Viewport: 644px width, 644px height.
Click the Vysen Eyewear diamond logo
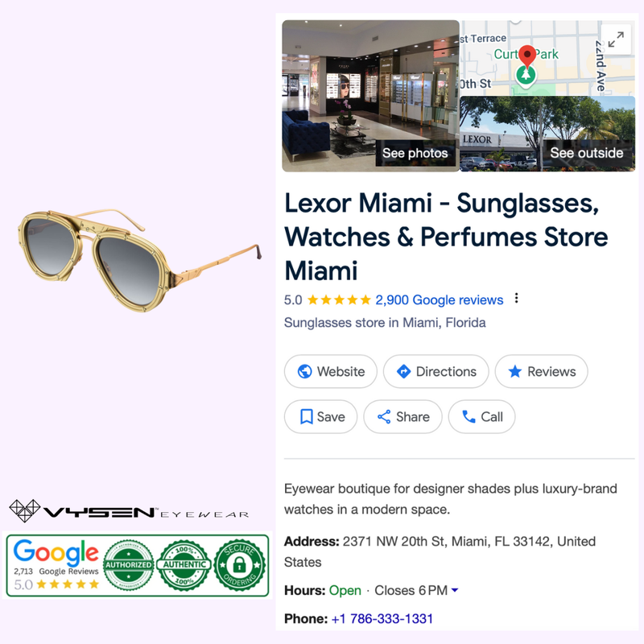click(x=25, y=510)
